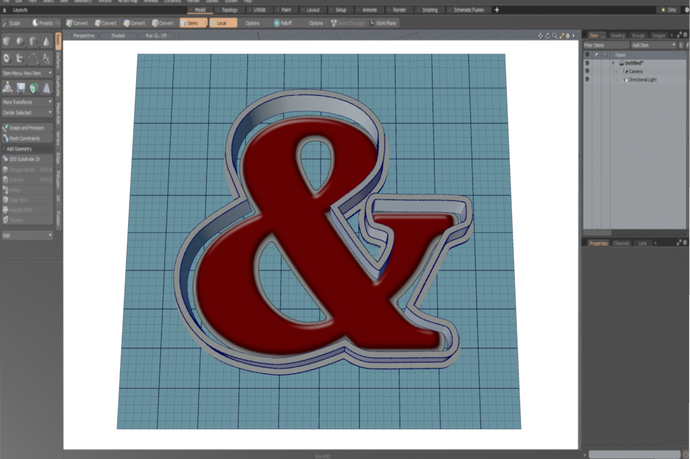This screenshot has width=690, height=459.
Task: Click the SDS Subdivide 2X button
Action: [x=25, y=159]
